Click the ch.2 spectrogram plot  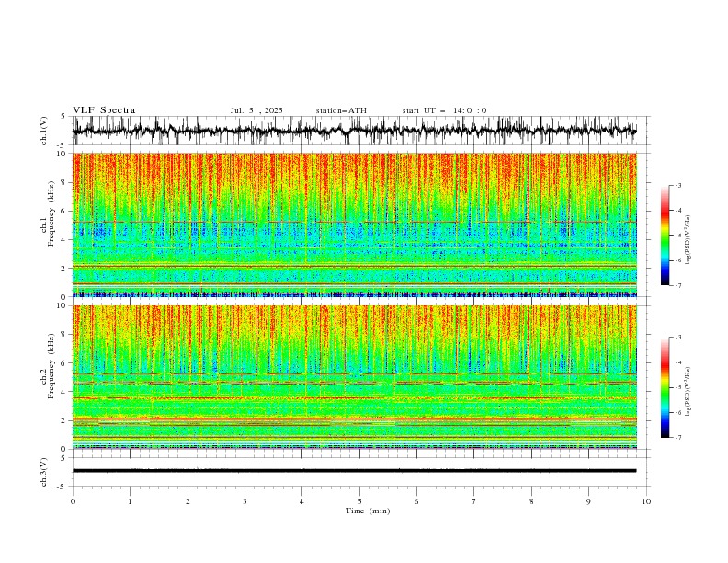coord(355,377)
